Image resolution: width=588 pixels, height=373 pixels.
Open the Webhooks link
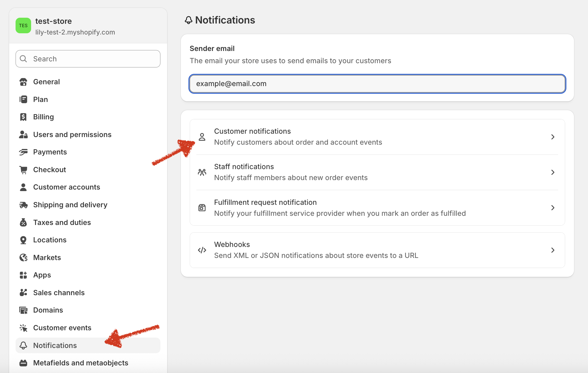[x=377, y=250]
